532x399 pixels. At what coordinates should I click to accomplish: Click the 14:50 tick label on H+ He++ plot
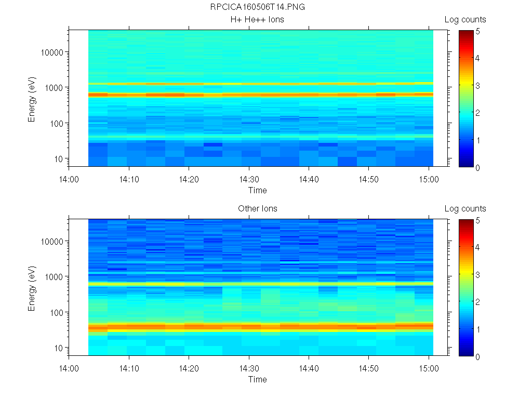click(369, 179)
